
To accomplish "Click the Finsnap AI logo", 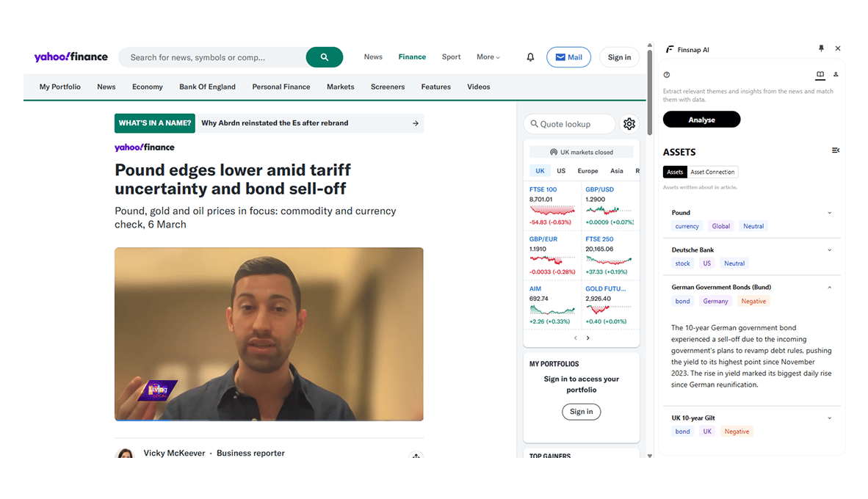I will (670, 49).
